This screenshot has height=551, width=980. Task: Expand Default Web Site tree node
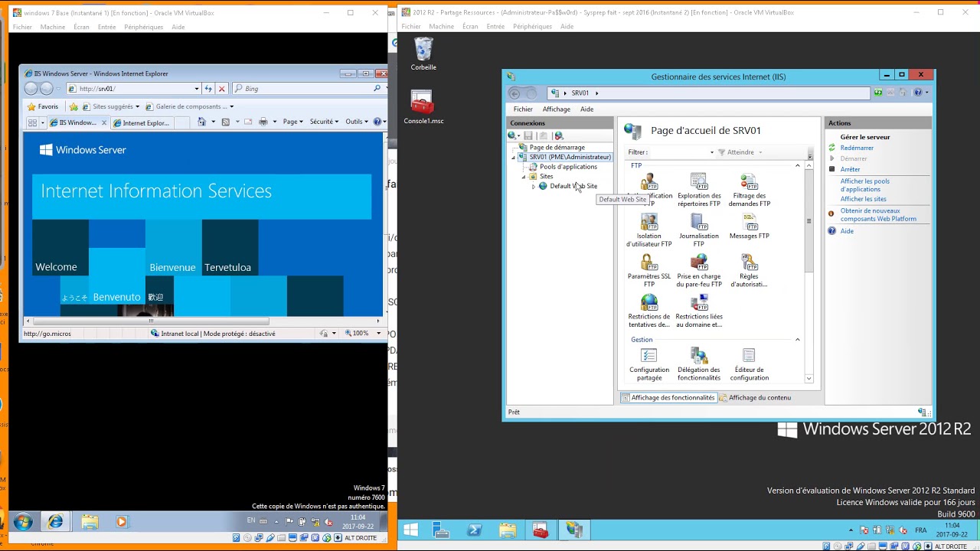(534, 187)
